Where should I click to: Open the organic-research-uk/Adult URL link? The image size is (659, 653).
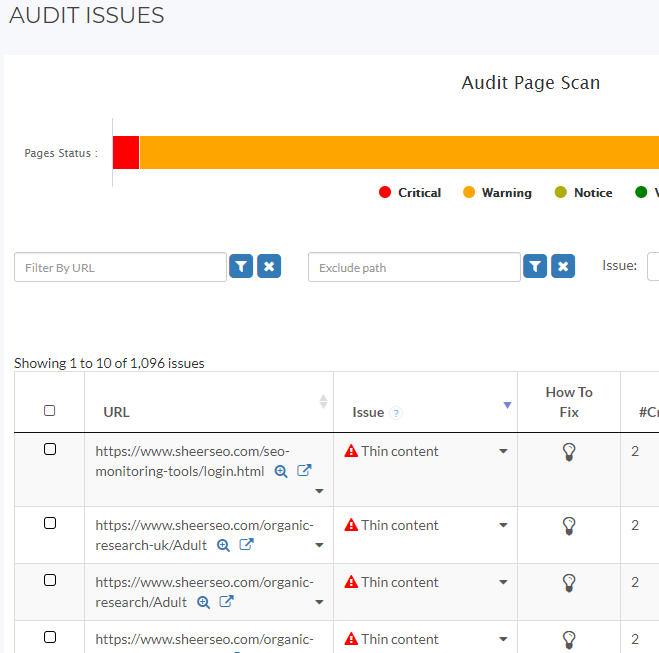coord(205,535)
